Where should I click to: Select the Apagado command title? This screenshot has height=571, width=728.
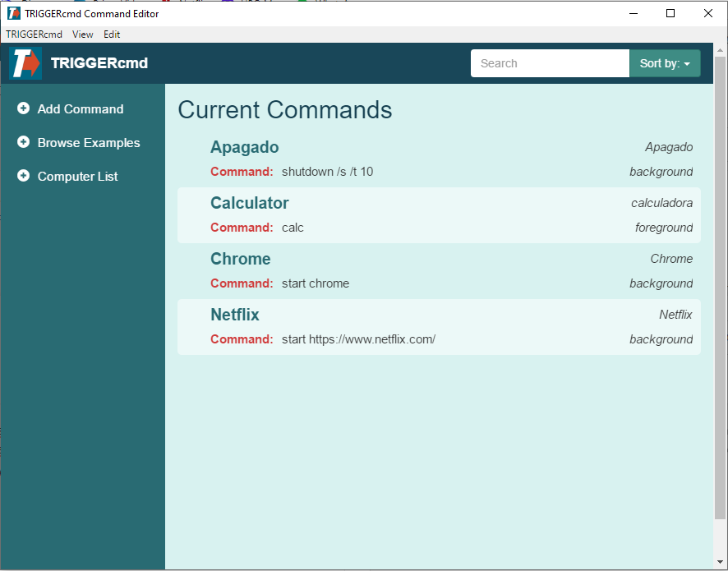click(x=245, y=147)
